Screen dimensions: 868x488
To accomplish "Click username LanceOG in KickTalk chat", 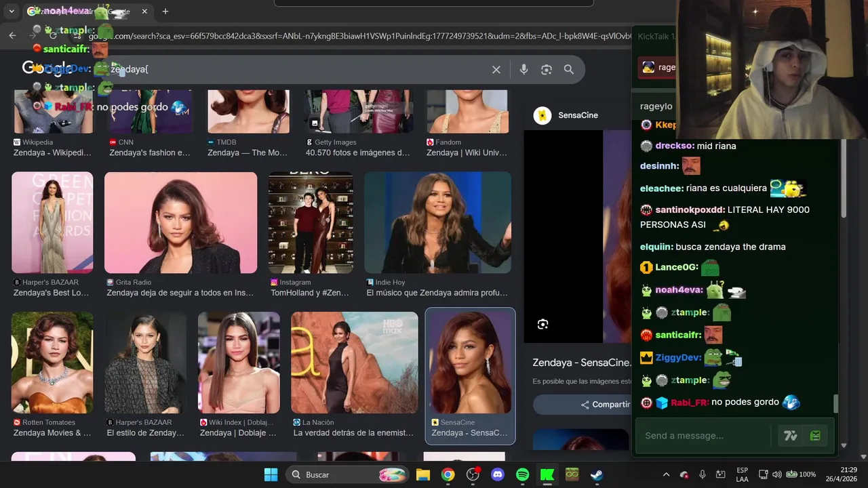I will coord(676,267).
